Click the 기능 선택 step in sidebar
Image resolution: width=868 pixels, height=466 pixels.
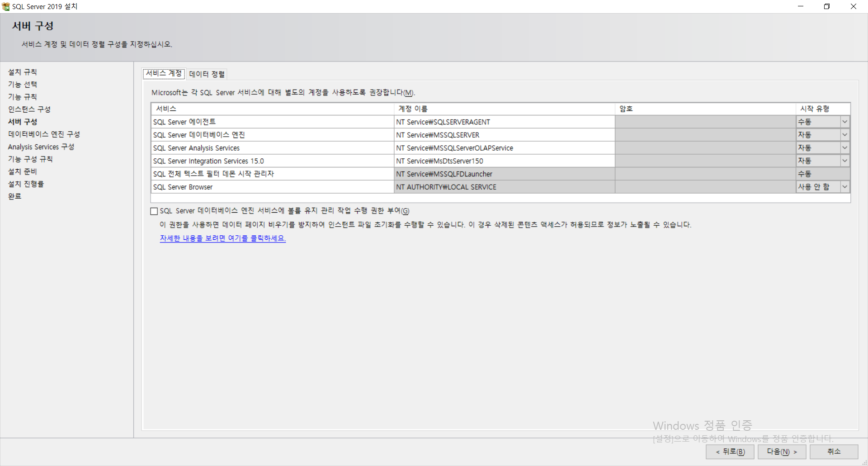coord(23,85)
